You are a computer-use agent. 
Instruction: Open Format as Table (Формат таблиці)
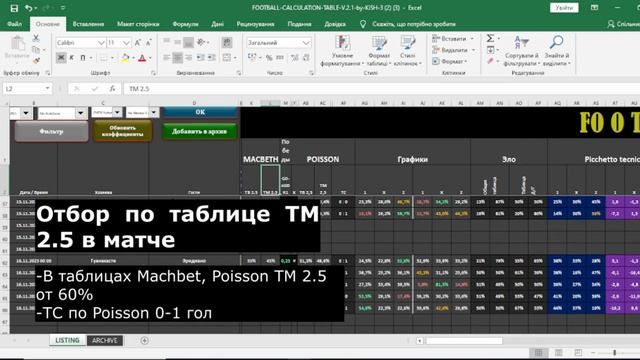(379, 51)
